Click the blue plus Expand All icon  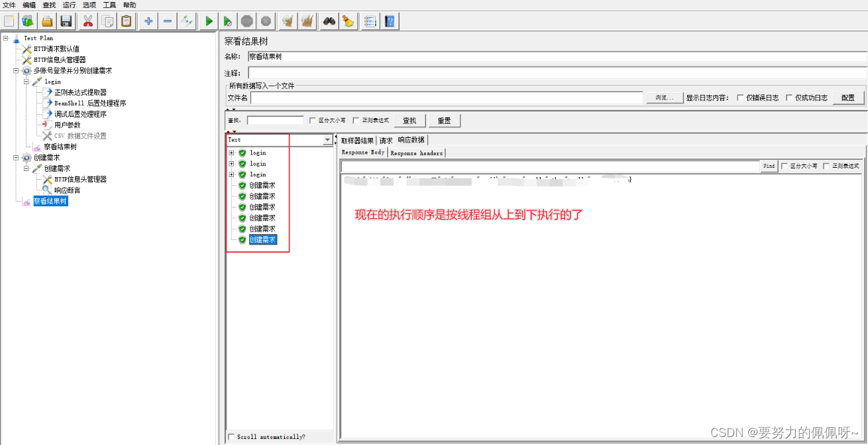click(148, 21)
